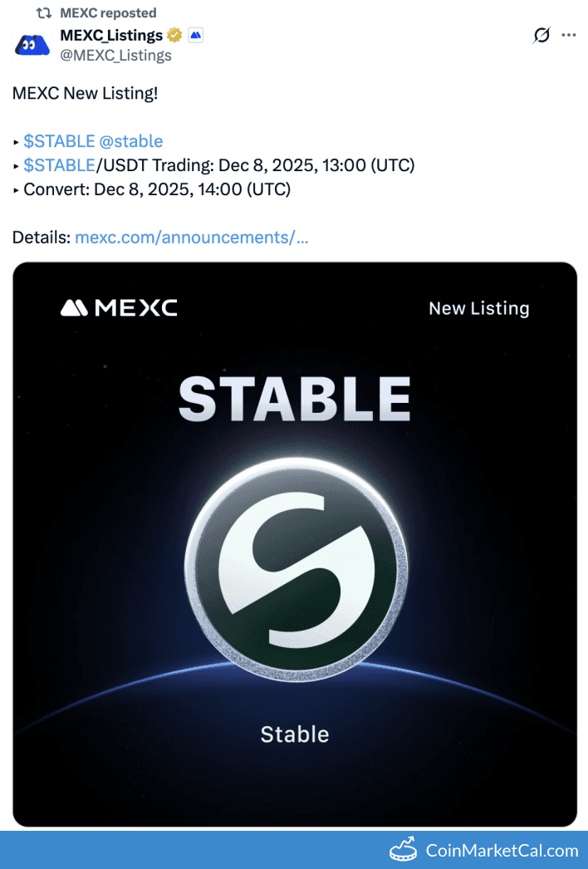Click the @MEXC_Listings handle
Screen dimensions: 588x869
coord(116,56)
